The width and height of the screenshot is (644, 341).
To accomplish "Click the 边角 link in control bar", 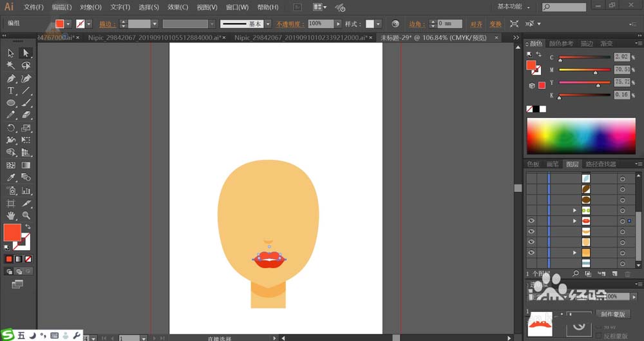I will click(x=417, y=24).
